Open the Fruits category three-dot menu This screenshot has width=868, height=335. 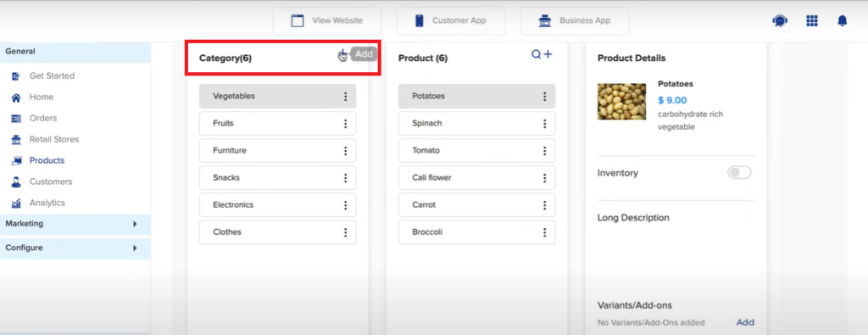346,124
